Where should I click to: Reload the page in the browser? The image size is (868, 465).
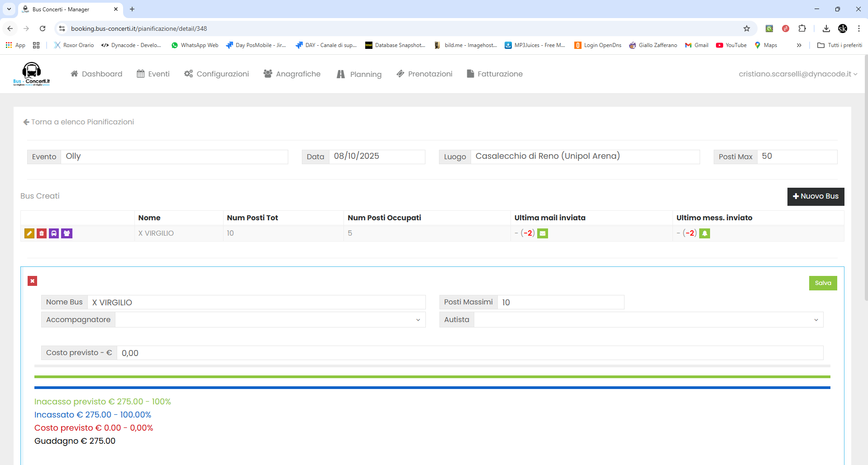coord(43,28)
